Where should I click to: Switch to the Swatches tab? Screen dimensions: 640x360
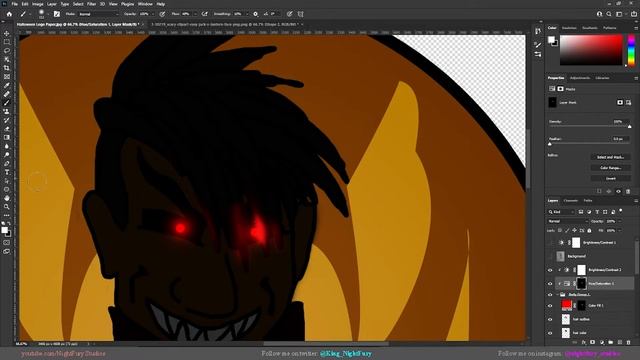pyautogui.click(x=569, y=28)
